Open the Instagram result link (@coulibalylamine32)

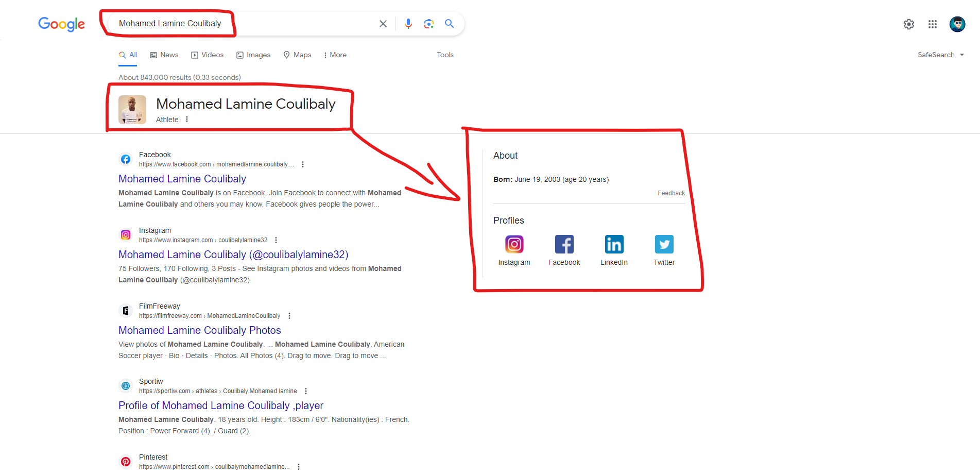tap(233, 255)
